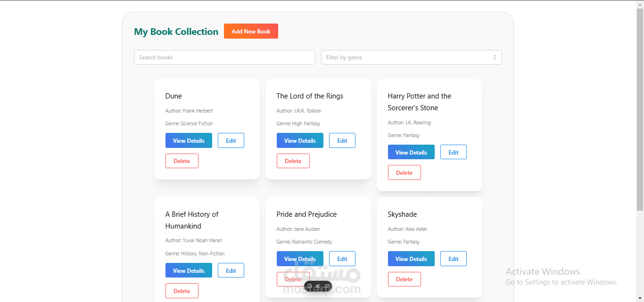Screen dimensions: 644x302
Task: Click the sliders icon in floating toolbar
Action: pos(327,286)
